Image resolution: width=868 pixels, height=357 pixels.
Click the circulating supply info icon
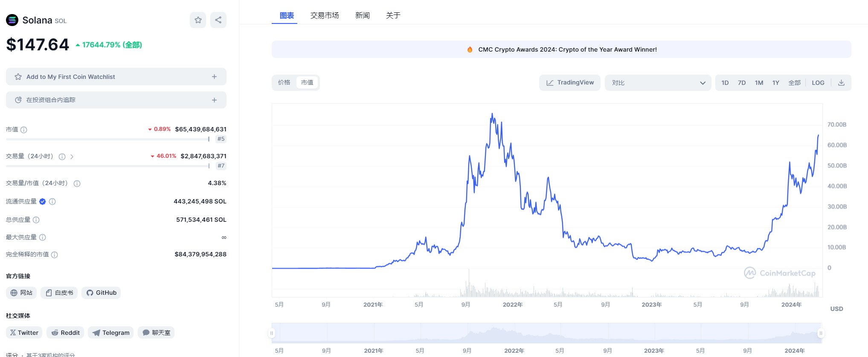click(x=52, y=202)
